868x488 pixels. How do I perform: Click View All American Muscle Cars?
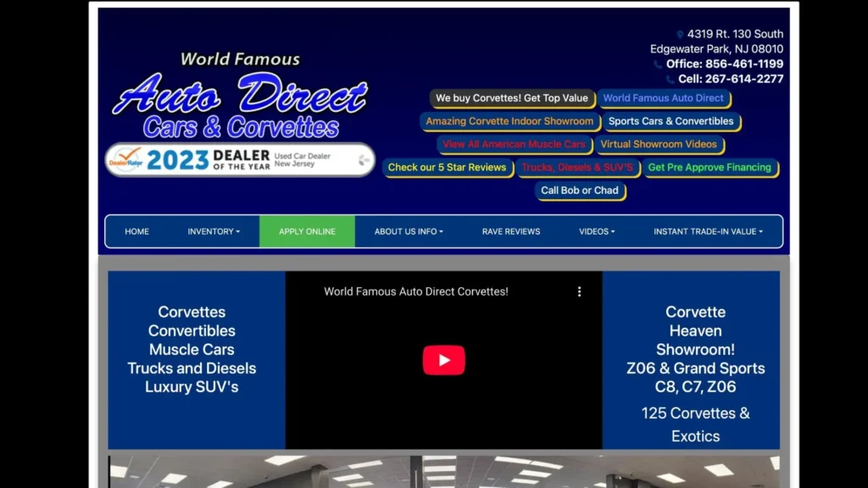[514, 144]
